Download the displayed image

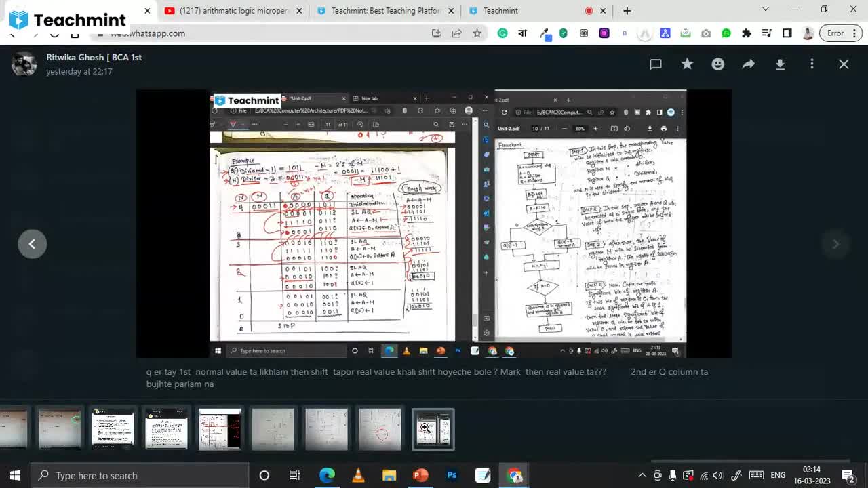click(780, 64)
